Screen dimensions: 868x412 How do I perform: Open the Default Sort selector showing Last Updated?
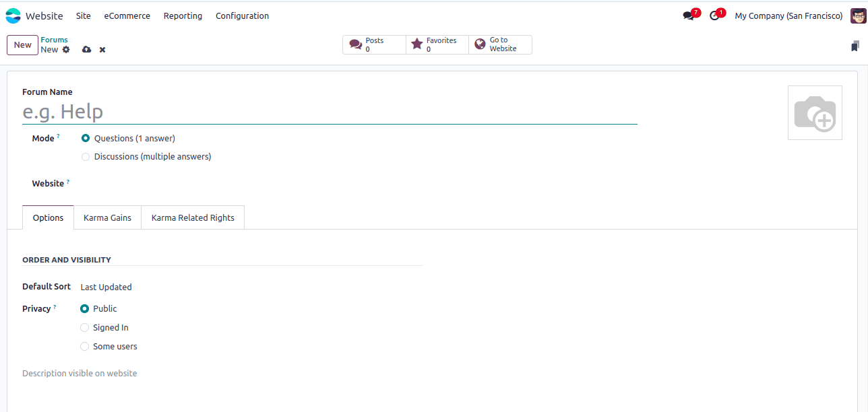[x=106, y=286]
